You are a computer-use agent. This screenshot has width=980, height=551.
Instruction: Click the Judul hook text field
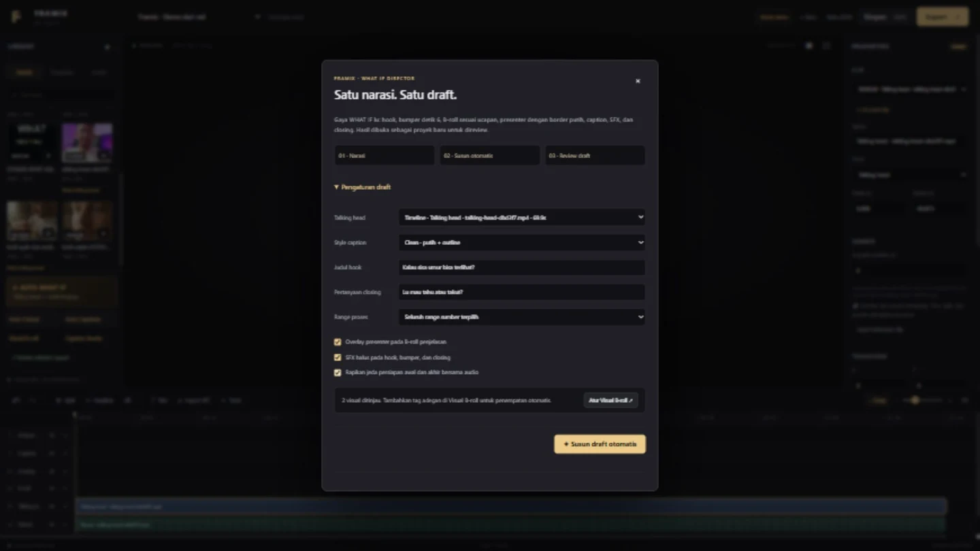coord(522,267)
